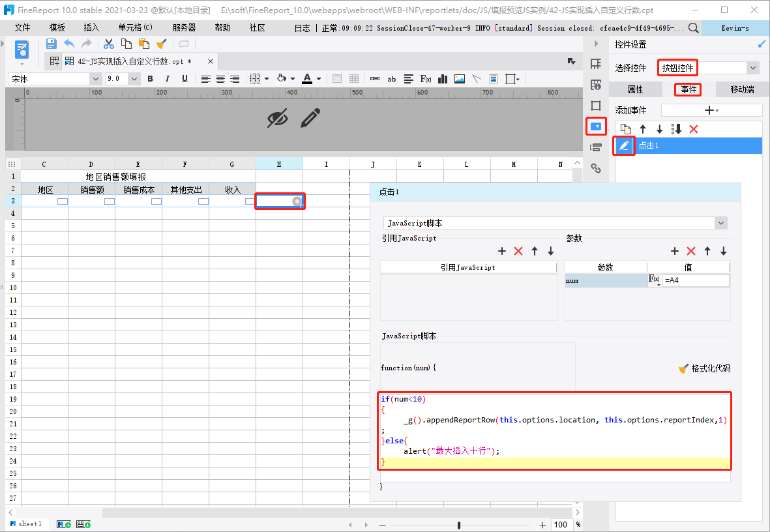Screen dimensions: 770x532
Task: Open the 插入 menu
Action: [x=91, y=27]
